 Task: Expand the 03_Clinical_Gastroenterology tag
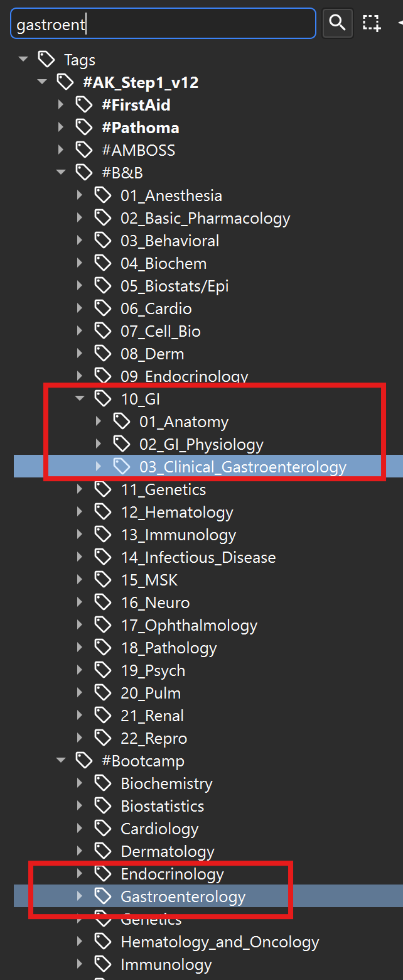[x=99, y=467]
